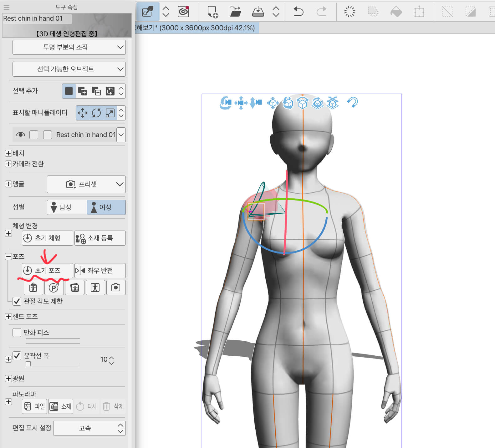Select the canvas document tab
Viewport: 495px width, 448px height.
(196, 28)
